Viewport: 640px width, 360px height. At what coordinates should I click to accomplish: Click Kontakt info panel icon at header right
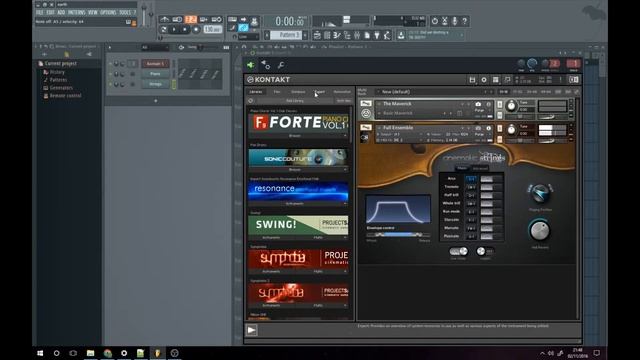[573, 80]
